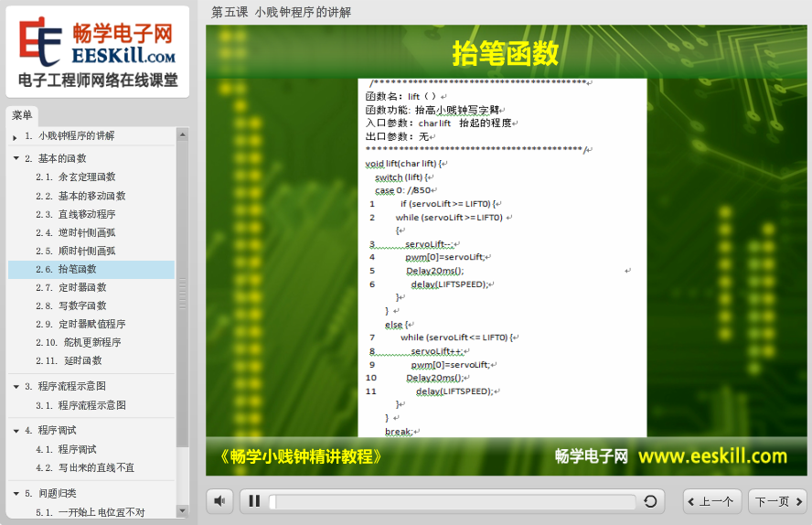The height and width of the screenshot is (525, 812).
Task: Collapse section 5 问题归类 arrow
Action: click(16, 494)
